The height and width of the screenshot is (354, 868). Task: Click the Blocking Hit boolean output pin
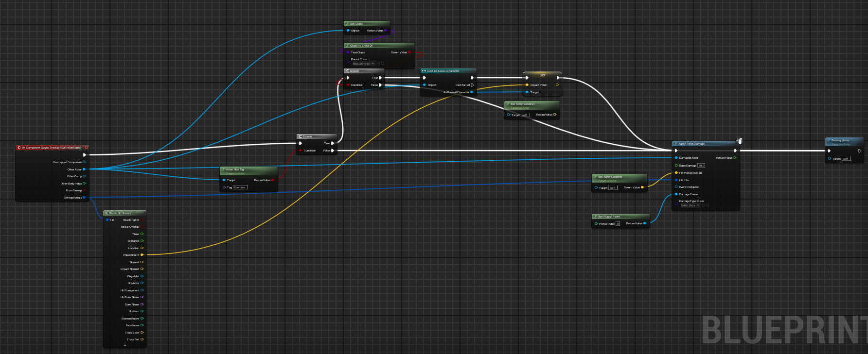point(142,220)
